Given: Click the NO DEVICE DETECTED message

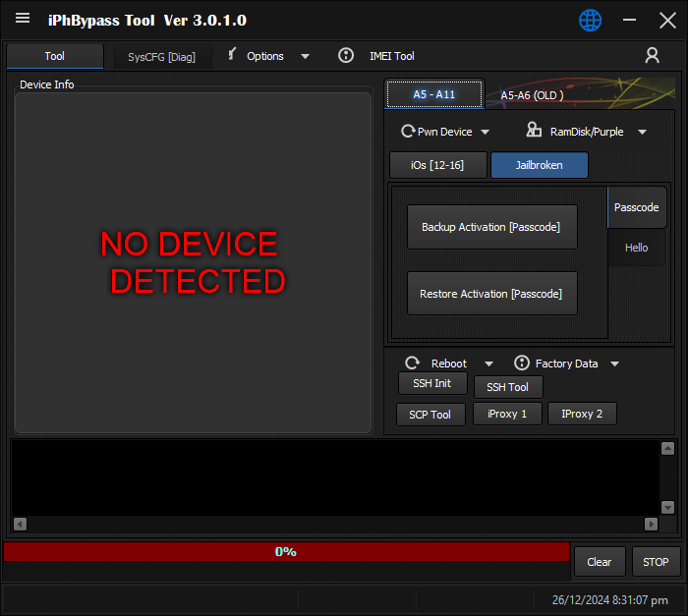Looking at the screenshot, I should click(193, 262).
